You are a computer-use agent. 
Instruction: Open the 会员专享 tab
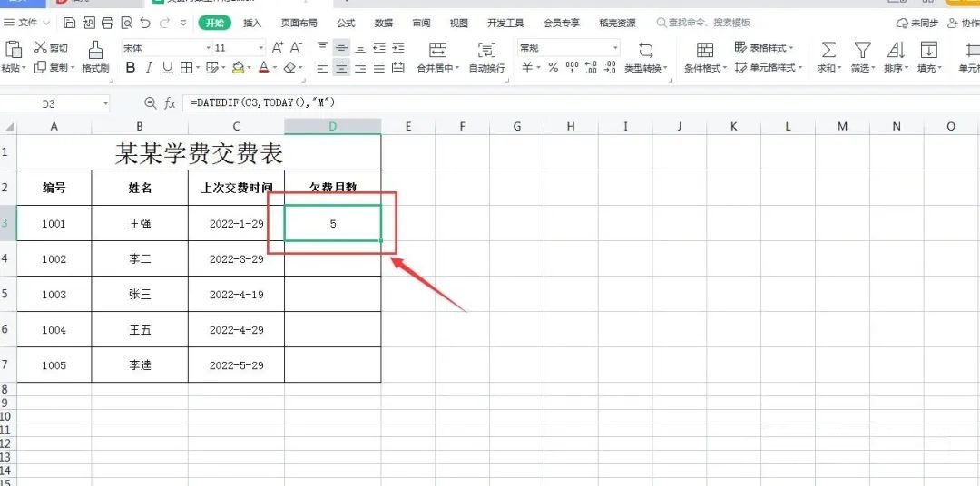click(x=562, y=23)
